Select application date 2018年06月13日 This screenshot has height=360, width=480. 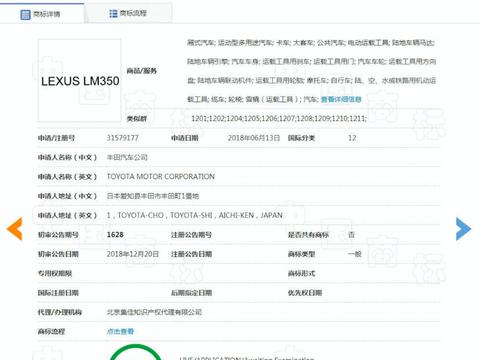(254, 138)
